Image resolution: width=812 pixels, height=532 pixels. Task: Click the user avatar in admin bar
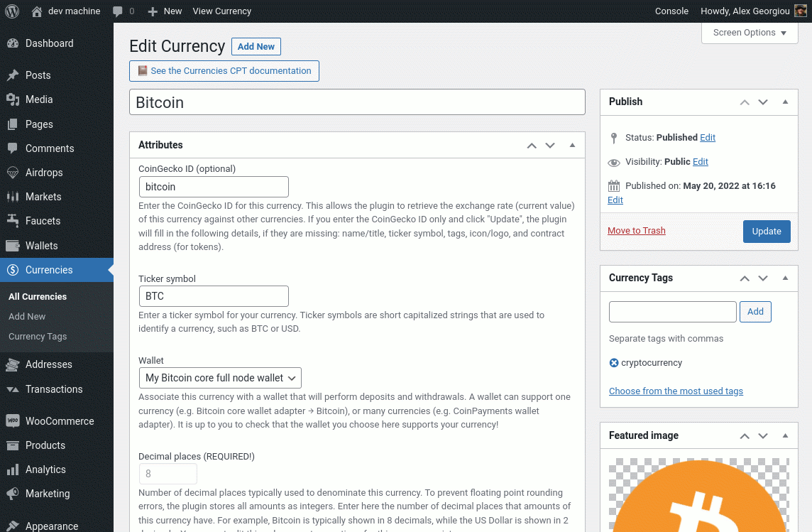pos(800,11)
